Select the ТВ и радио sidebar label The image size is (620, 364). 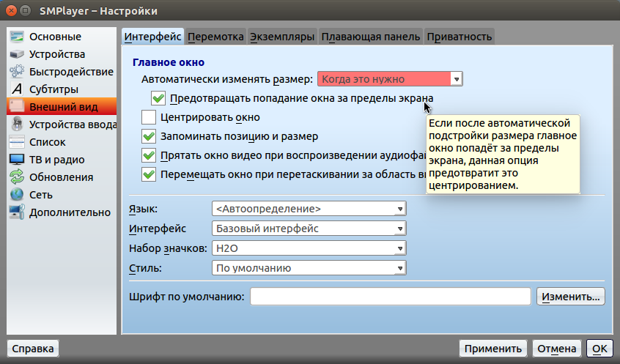(57, 160)
